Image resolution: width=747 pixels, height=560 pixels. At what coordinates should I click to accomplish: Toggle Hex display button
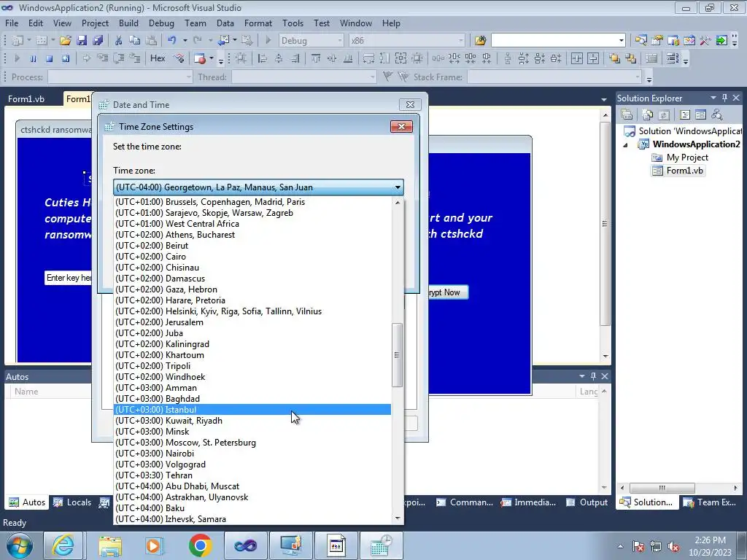tap(158, 58)
